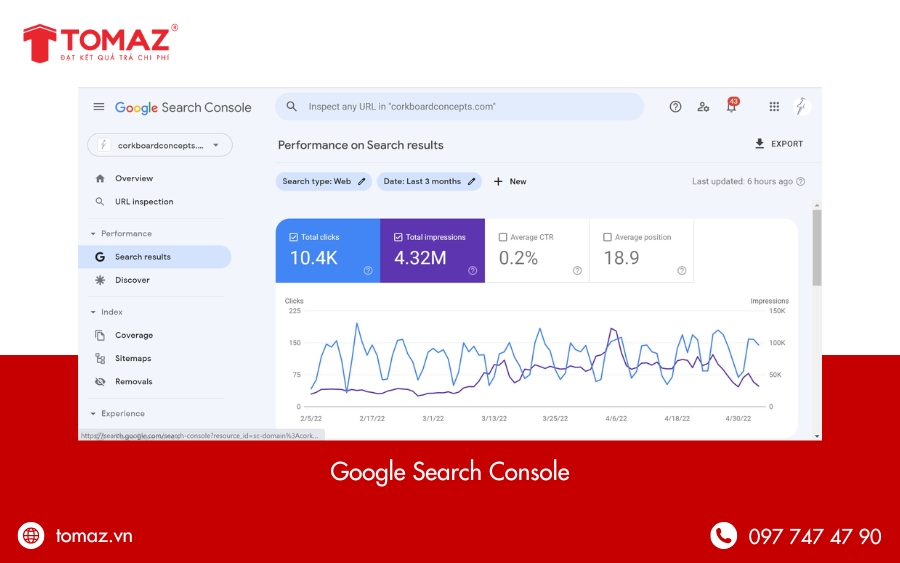Click the Overview home icon
This screenshot has width=900, height=563.
pos(100,178)
